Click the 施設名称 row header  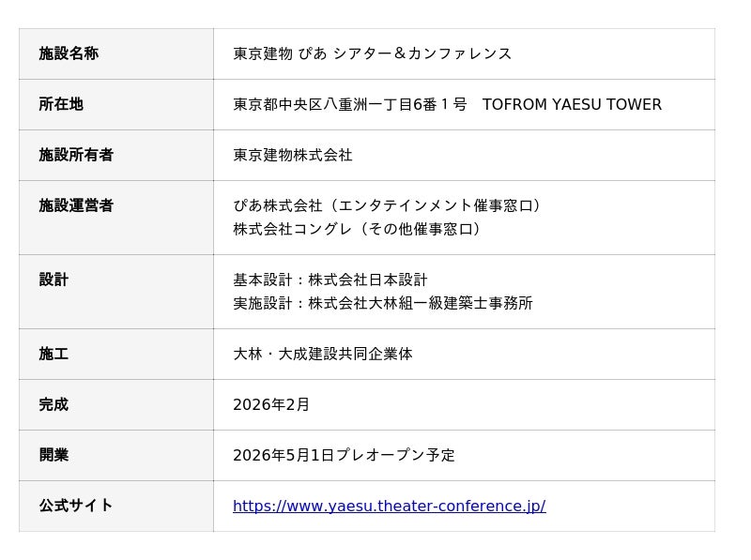pyautogui.click(x=69, y=54)
